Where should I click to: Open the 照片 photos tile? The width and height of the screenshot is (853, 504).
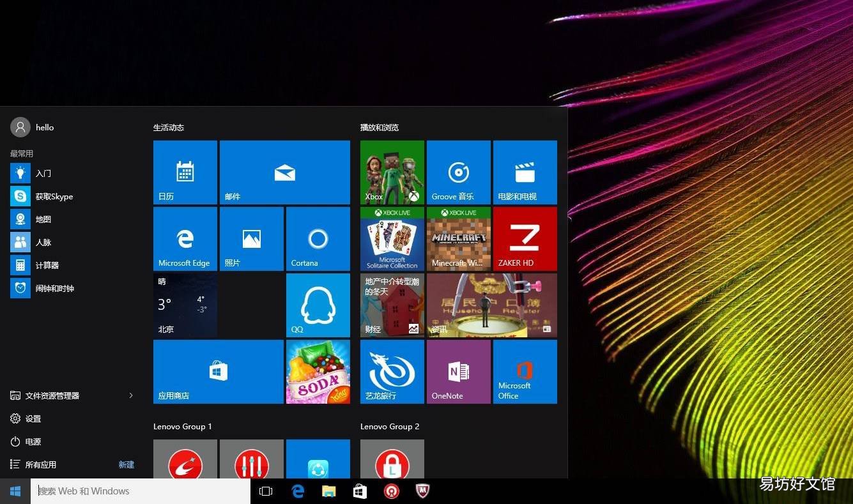[x=252, y=239]
